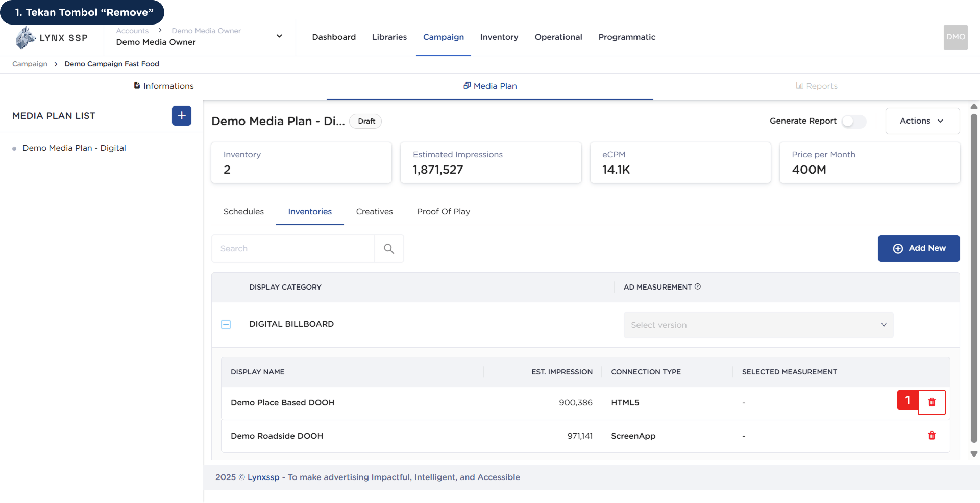Screen dimensions: 980x503
Task: Go to Campaign menu
Action: pos(444,37)
